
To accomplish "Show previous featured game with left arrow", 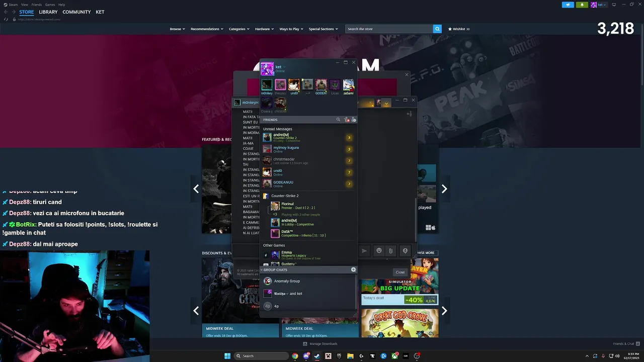I will coord(196,189).
